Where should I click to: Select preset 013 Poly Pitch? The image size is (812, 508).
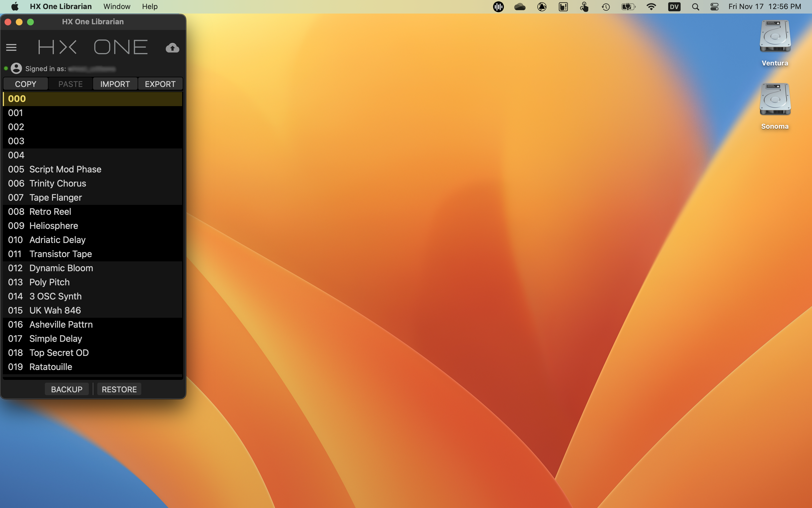coord(92,282)
